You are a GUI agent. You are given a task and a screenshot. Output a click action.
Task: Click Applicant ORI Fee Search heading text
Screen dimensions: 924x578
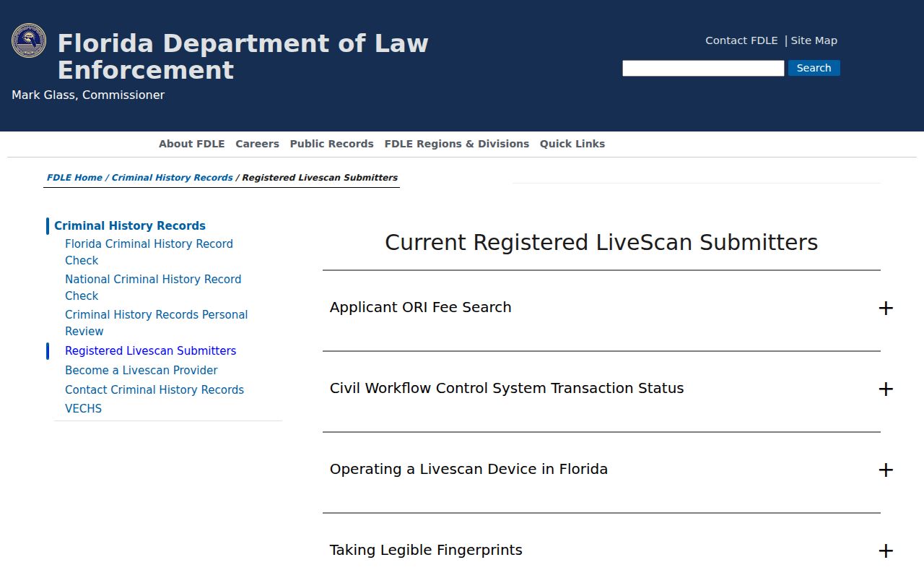[x=420, y=307]
